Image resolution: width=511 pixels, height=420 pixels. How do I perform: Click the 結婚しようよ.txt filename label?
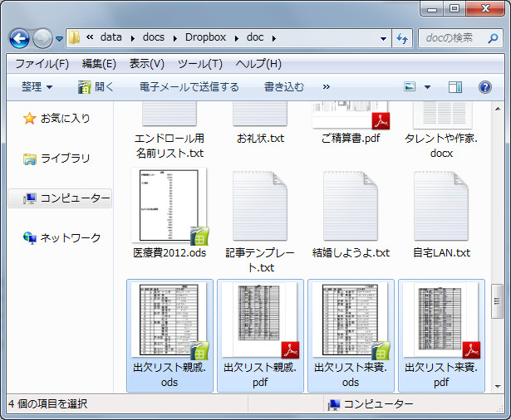coord(351,253)
